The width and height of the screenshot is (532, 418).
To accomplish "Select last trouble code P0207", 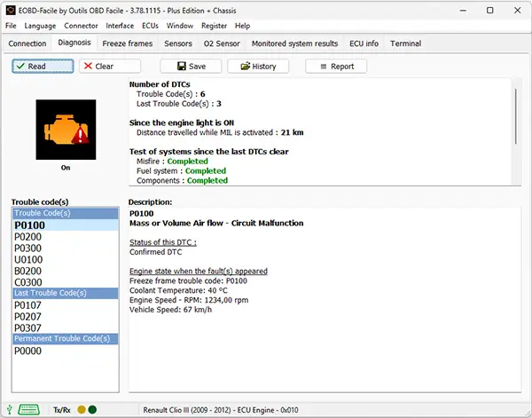I will (x=27, y=316).
